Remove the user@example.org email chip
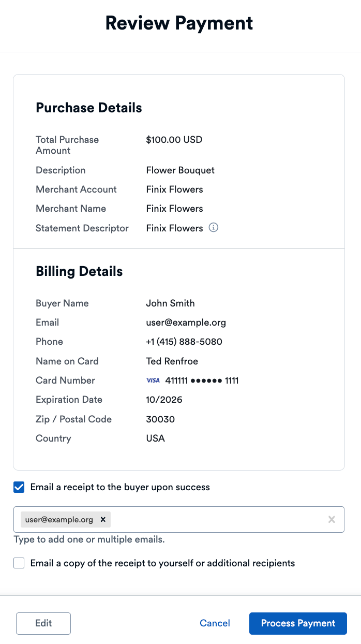This screenshot has height=644, width=361. [103, 519]
